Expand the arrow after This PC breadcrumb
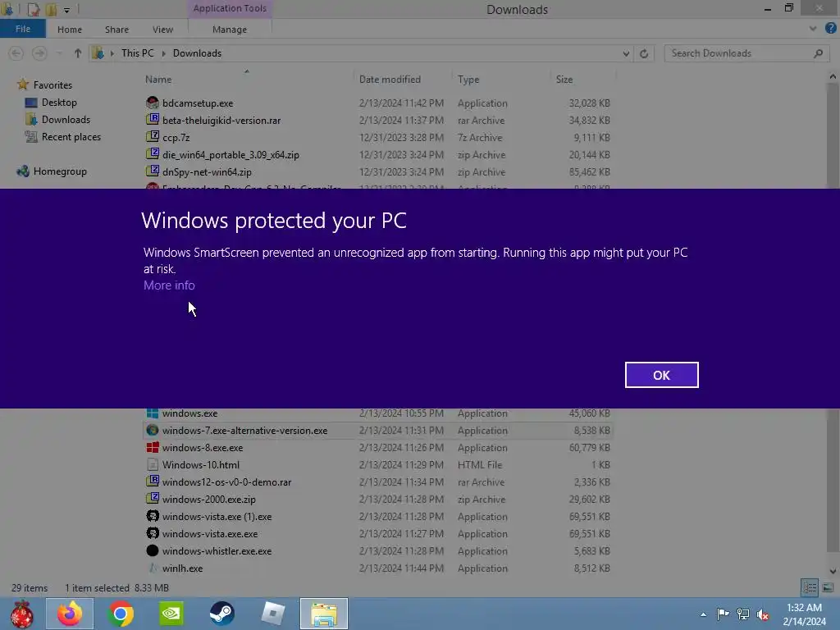840x630 pixels. [163, 53]
